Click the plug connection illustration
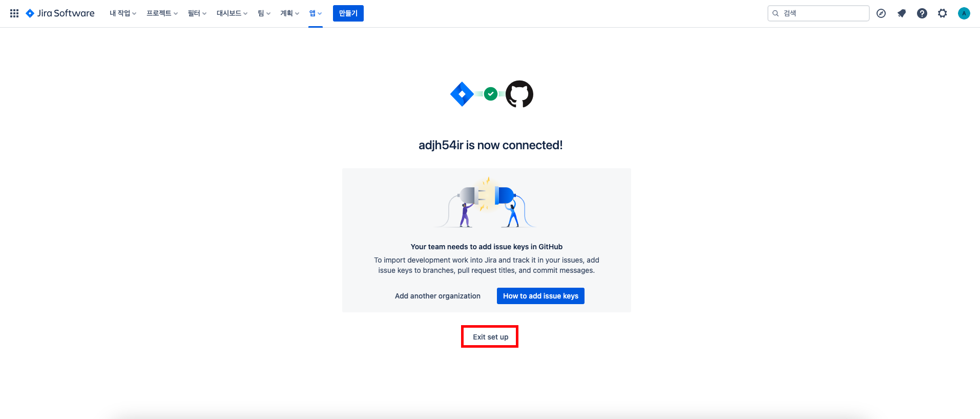 (x=487, y=202)
